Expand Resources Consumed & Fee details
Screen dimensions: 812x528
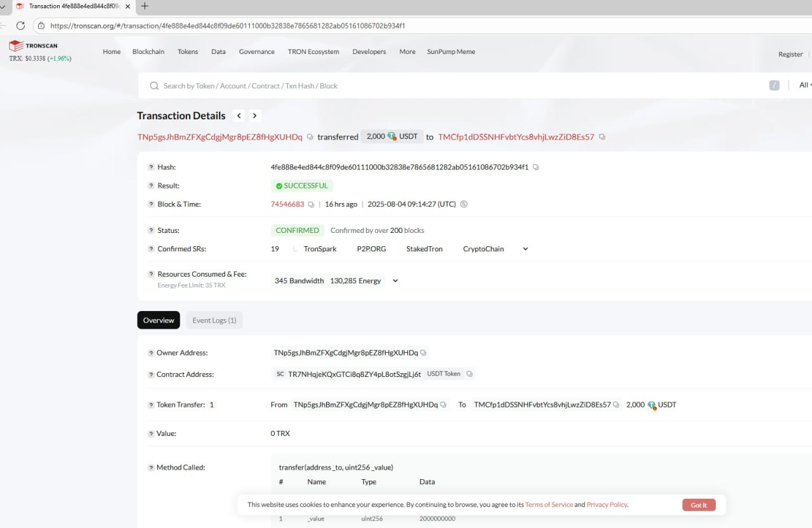tap(395, 280)
